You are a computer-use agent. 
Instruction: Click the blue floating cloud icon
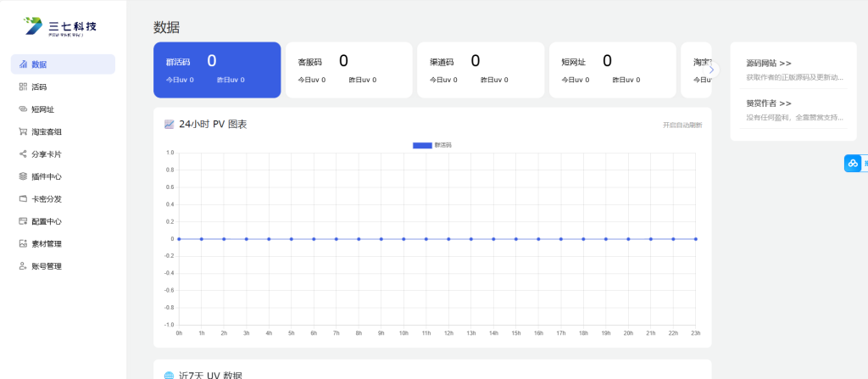point(853,163)
